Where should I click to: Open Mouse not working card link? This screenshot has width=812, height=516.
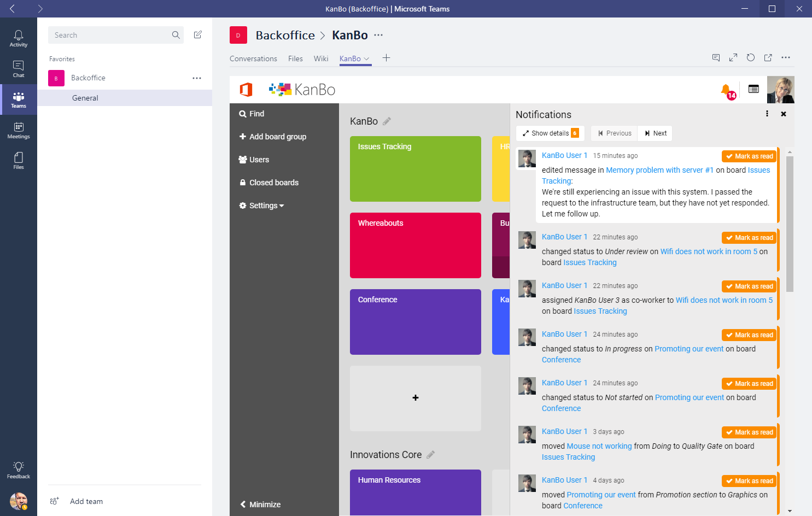[599, 446]
